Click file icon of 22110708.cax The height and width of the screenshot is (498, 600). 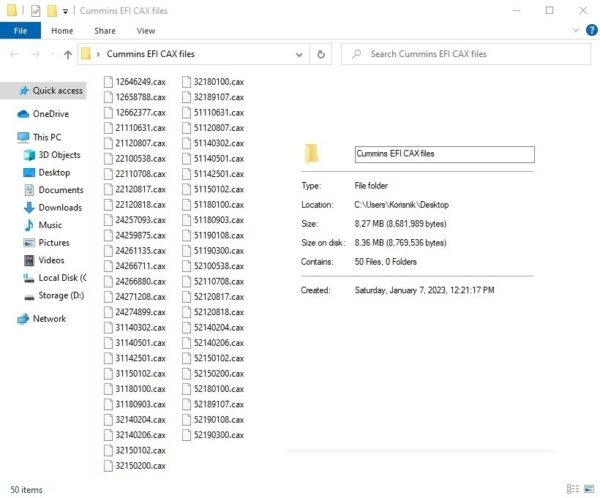[x=108, y=174]
